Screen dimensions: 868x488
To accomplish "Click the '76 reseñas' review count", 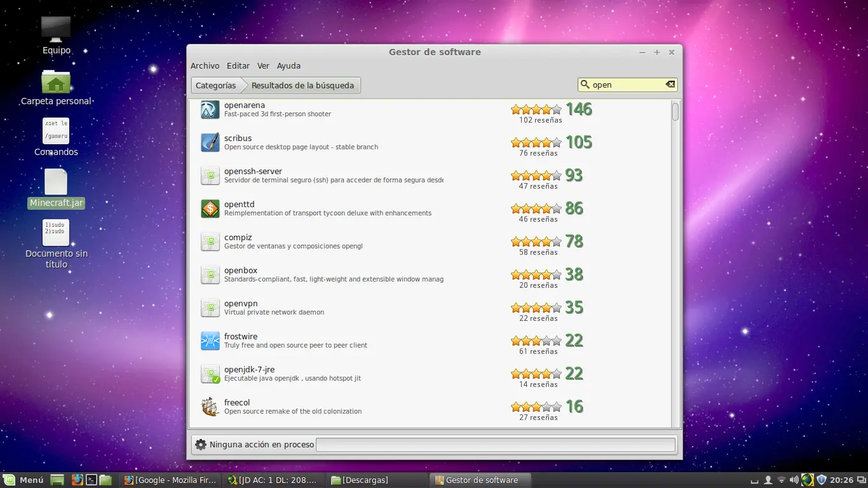I will pos(538,153).
